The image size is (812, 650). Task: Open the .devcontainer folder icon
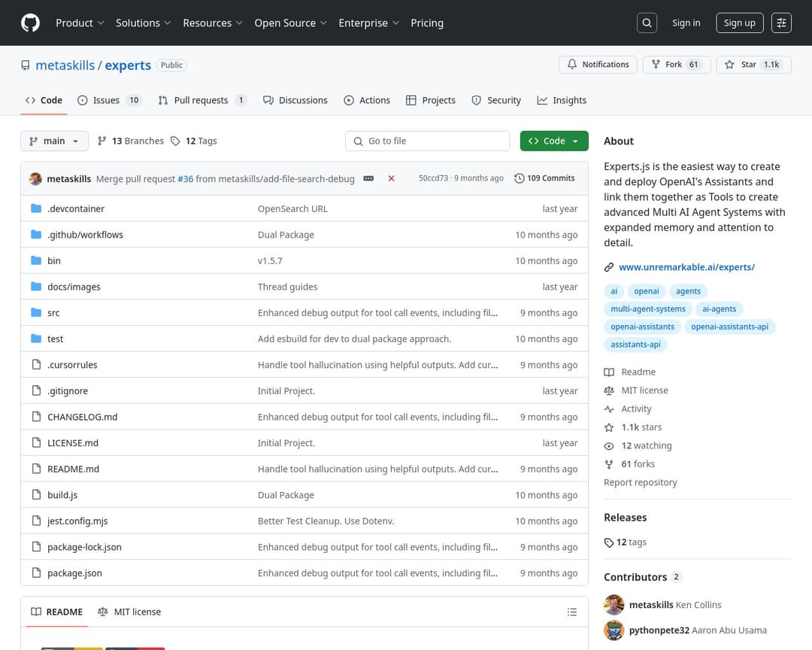click(x=36, y=208)
